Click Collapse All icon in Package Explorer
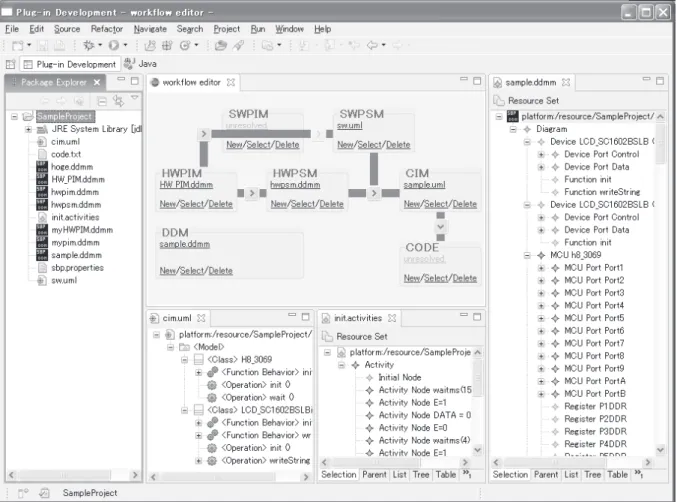Image resolution: width=677 pixels, height=502 pixels. (102, 101)
